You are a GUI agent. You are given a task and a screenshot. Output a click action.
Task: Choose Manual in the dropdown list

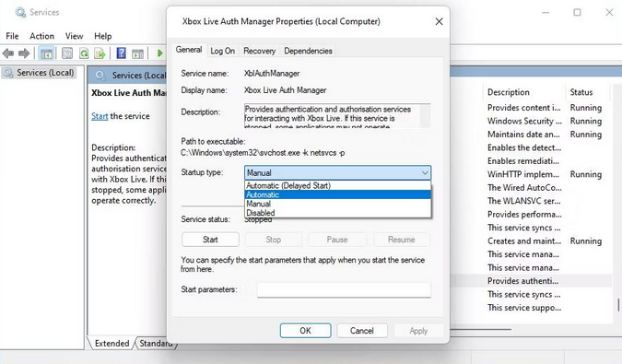(x=337, y=204)
